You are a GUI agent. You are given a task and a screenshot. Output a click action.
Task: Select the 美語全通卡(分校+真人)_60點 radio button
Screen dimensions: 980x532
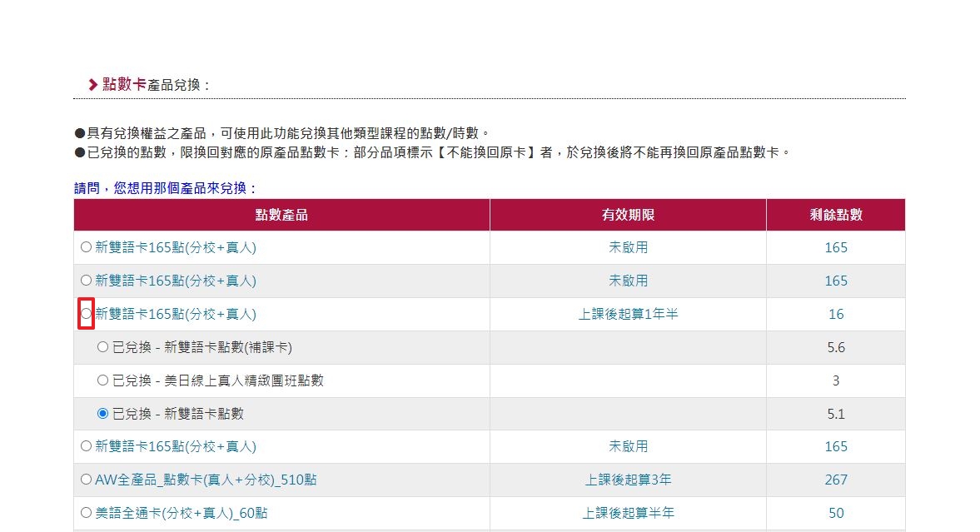87,513
